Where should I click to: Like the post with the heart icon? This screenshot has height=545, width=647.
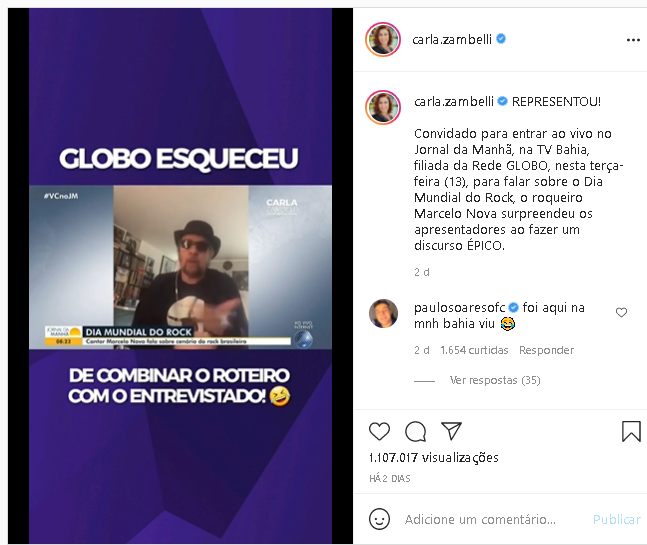[379, 432]
